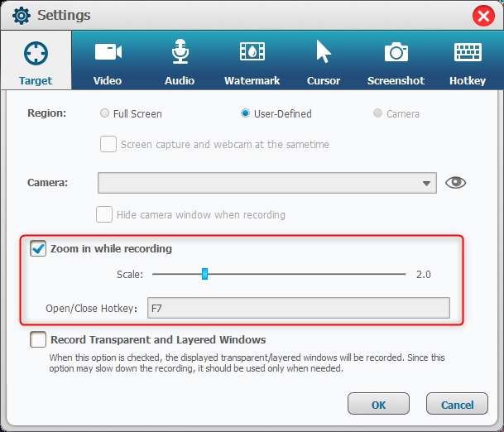Select the Audio microphone icon

tap(180, 52)
